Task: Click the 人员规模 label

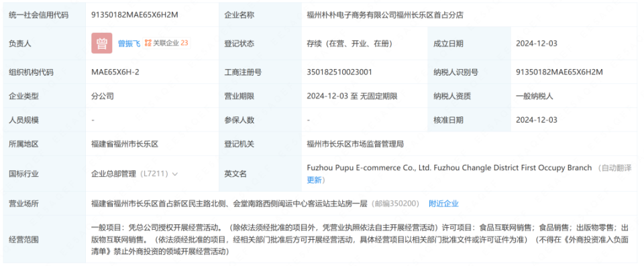Action: coord(24,121)
